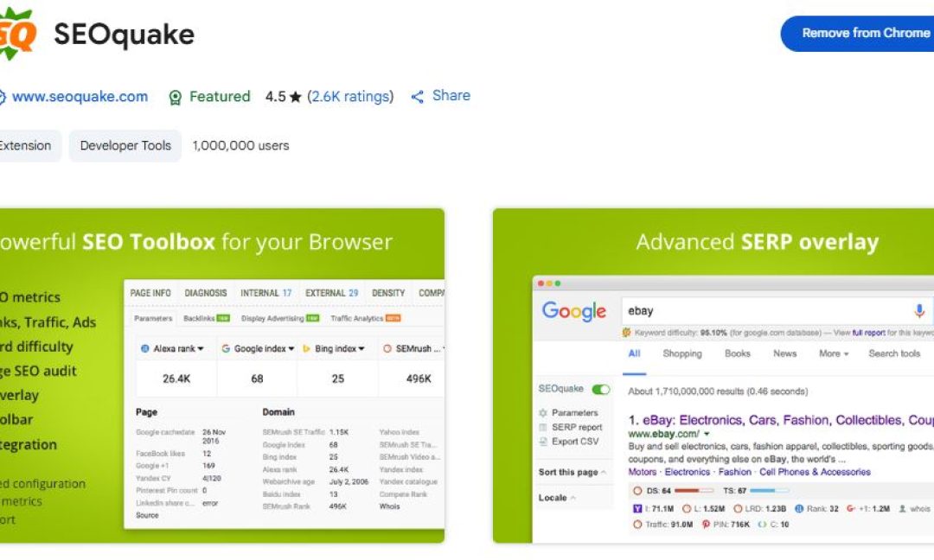Select the All tab in Google results
934x560 pixels.
pos(635,353)
